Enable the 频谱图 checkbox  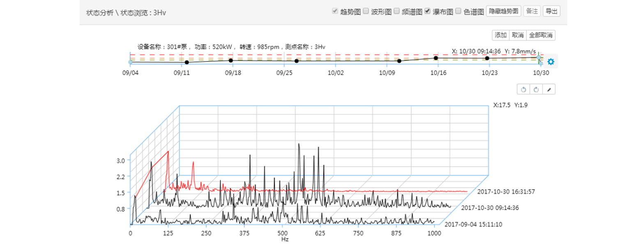pyautogui.click(x=396, y=12)
